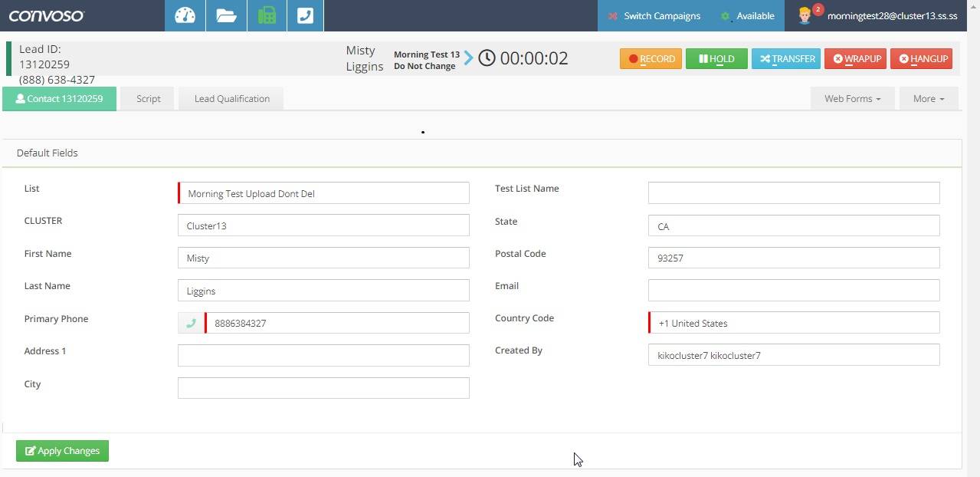Click the clock timer icon
980x477 pixels.
point(487,57)
